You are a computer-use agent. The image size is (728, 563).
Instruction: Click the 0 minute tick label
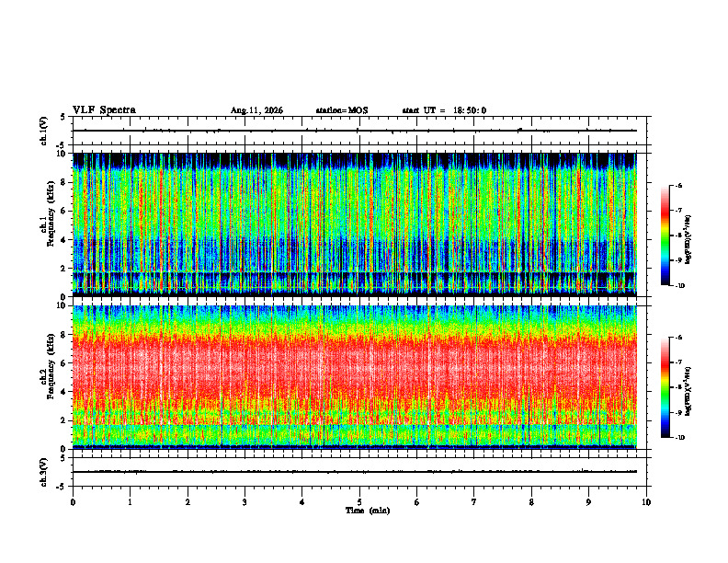click(73, 502)
